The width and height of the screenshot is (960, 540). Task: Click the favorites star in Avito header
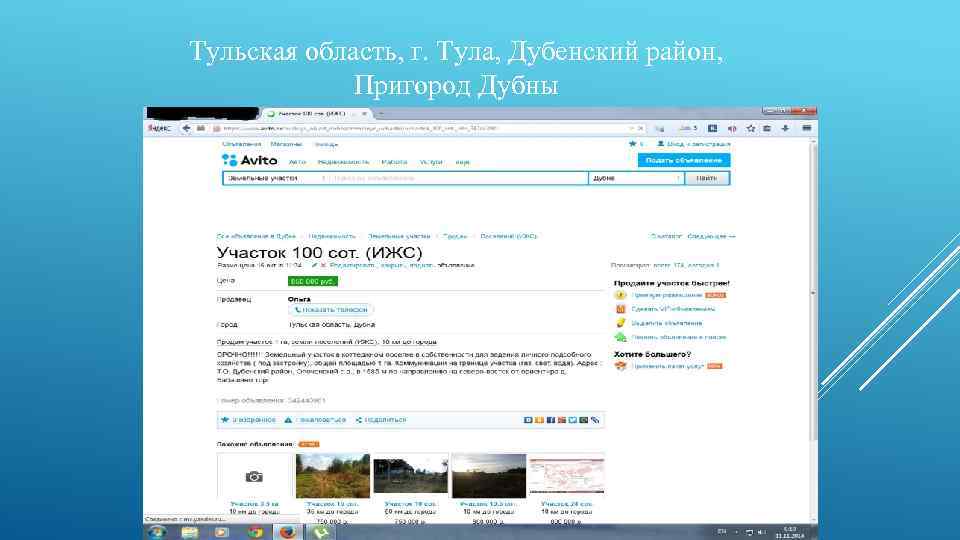pyautogui.click(x=632, y=144)
